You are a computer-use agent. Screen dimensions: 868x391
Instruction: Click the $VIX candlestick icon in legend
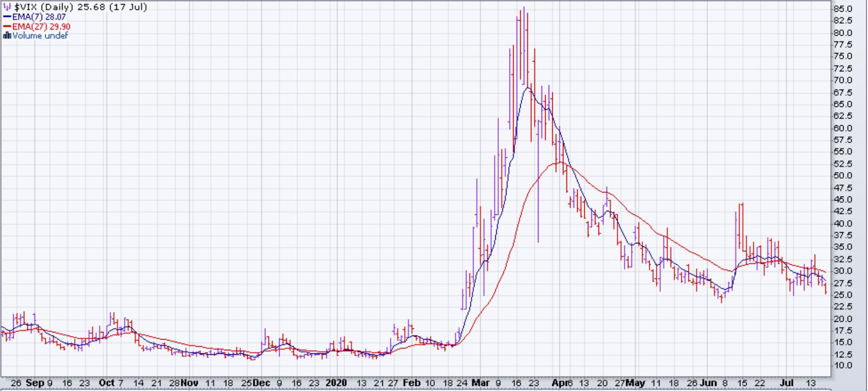(x=7, y=8)
